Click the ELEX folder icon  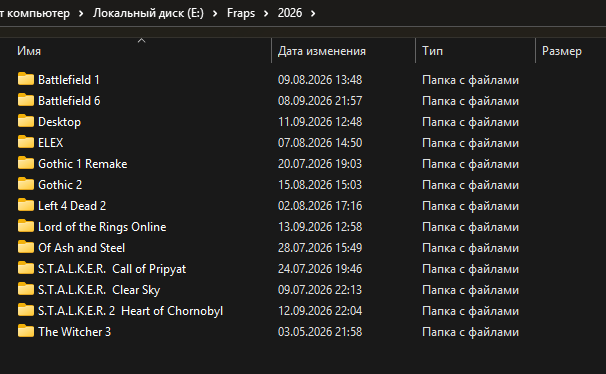click(26, 142)
